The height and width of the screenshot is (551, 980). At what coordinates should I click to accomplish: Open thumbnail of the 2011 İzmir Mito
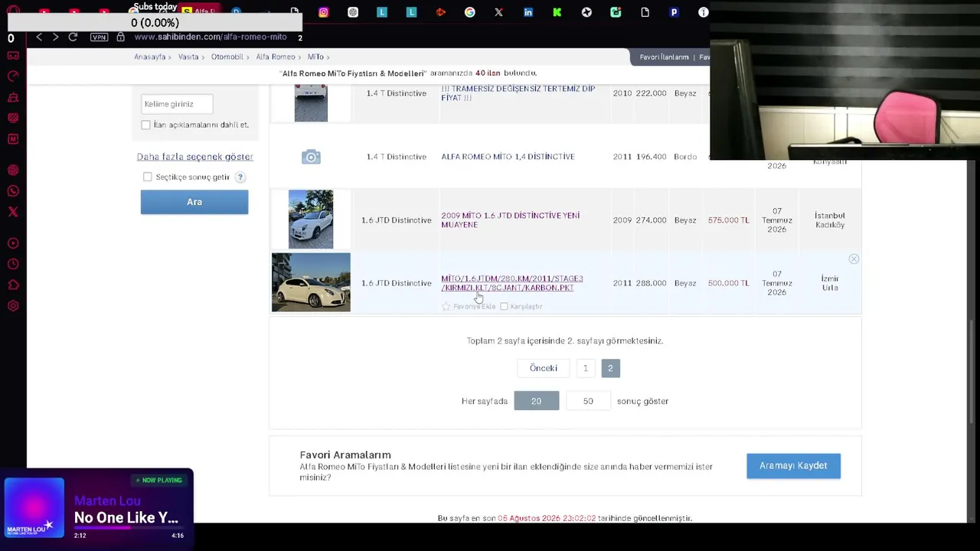(311, 282)
